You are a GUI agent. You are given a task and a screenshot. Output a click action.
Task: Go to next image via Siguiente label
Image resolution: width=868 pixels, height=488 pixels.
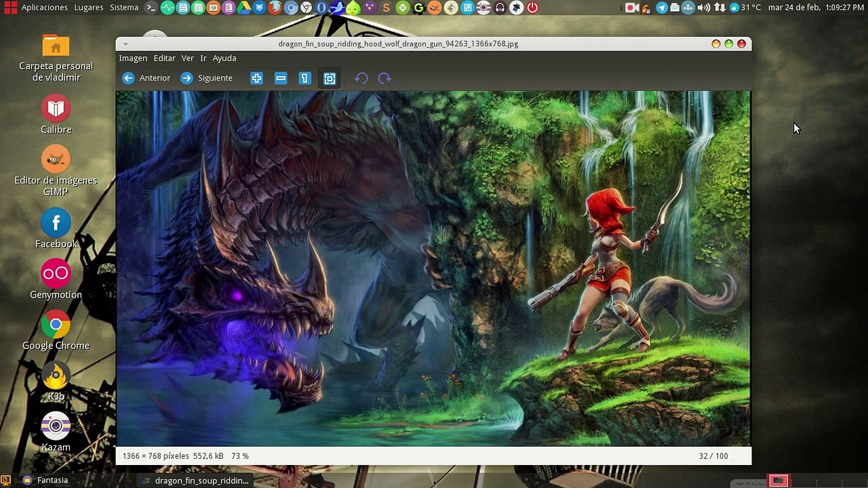pos(215,78)
